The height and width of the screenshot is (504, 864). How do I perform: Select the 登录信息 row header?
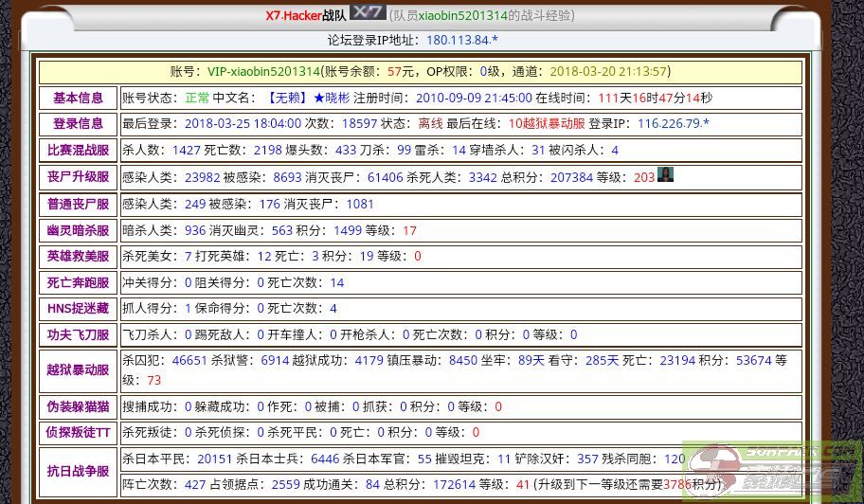click(79, 123)
